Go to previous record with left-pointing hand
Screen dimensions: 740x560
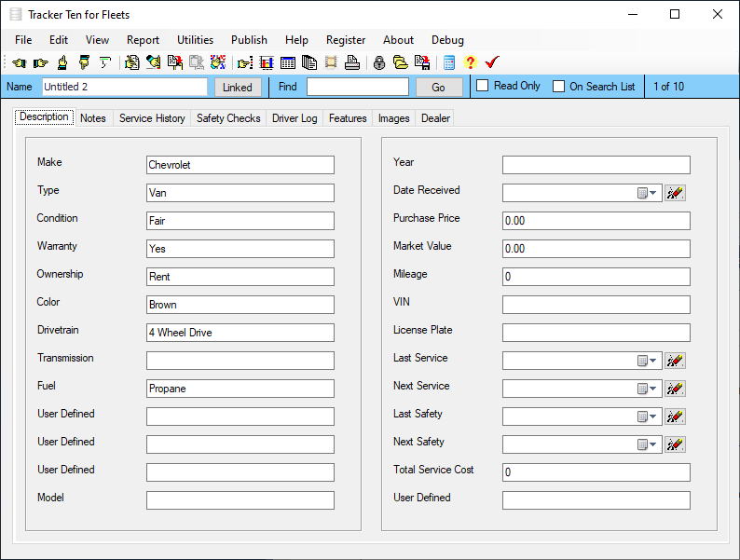(19, 62)
